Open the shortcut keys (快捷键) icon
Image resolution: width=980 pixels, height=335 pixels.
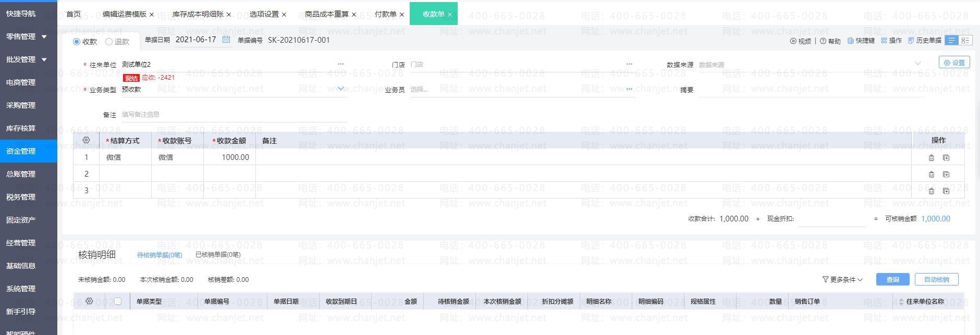[851, 41]
